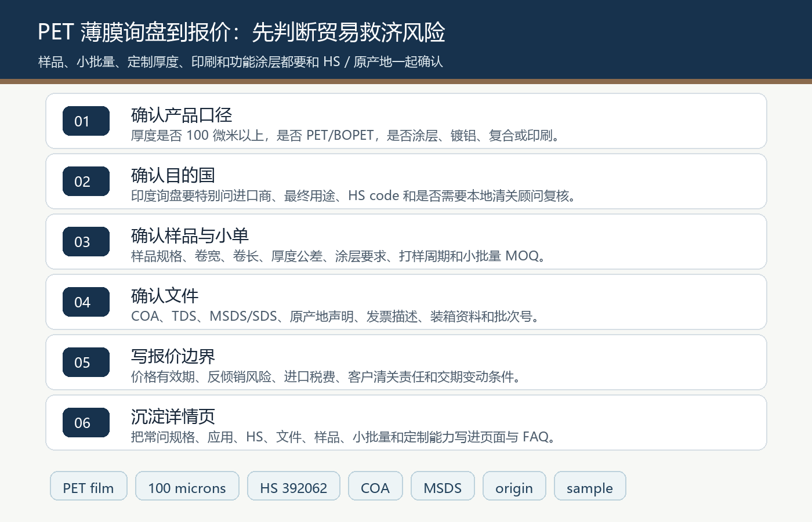Image resolution: width=812 pixels, height=522 pixels.
Task: Click the description starting 厚度是否 100 微米以上
Action: click(346, 136)
